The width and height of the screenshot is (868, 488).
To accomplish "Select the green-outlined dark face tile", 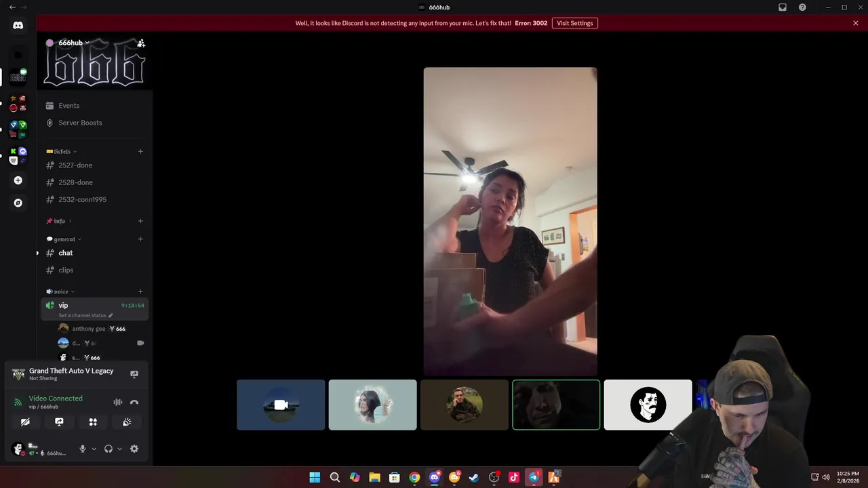I will click(556, 405).
